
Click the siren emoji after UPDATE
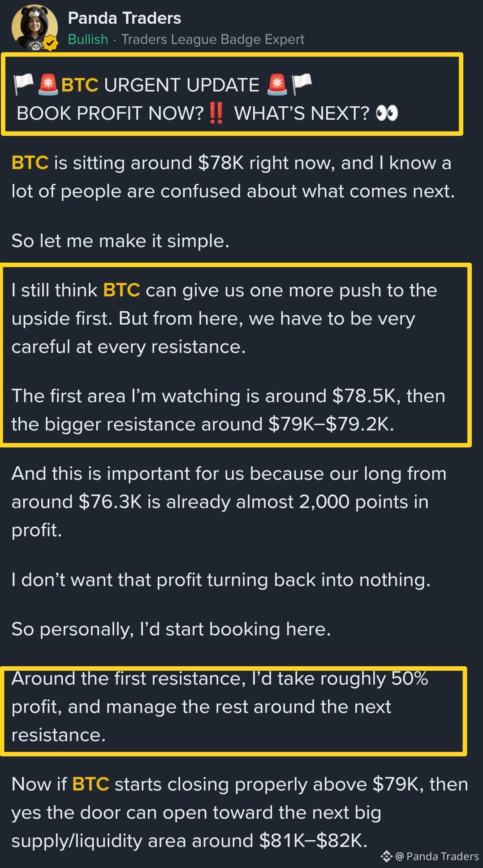point(277,84)
